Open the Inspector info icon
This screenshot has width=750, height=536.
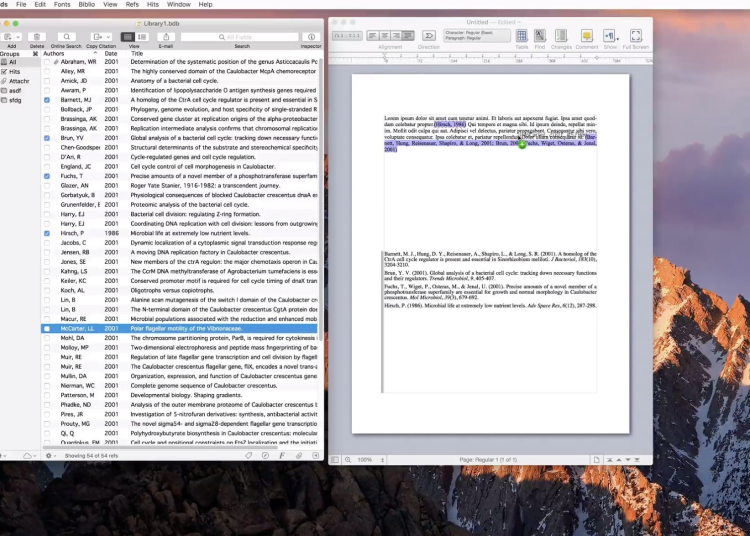(311, 37)
